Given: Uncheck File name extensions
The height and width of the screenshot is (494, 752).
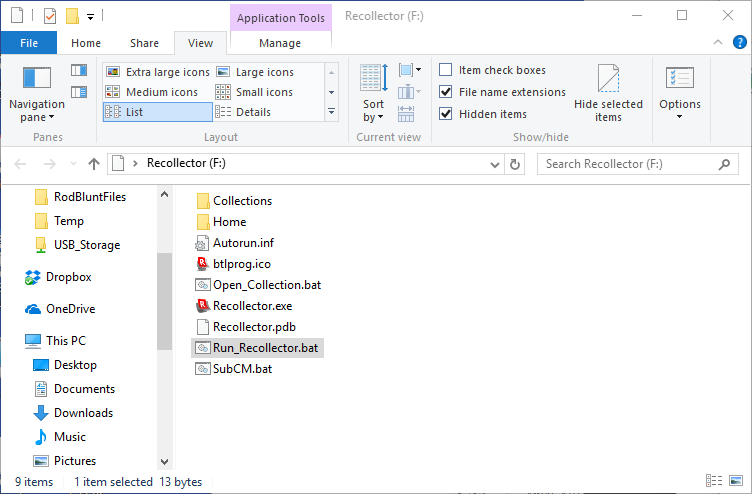Looking at the screenshot, I should pyautogui.click(x=446, y=92).
